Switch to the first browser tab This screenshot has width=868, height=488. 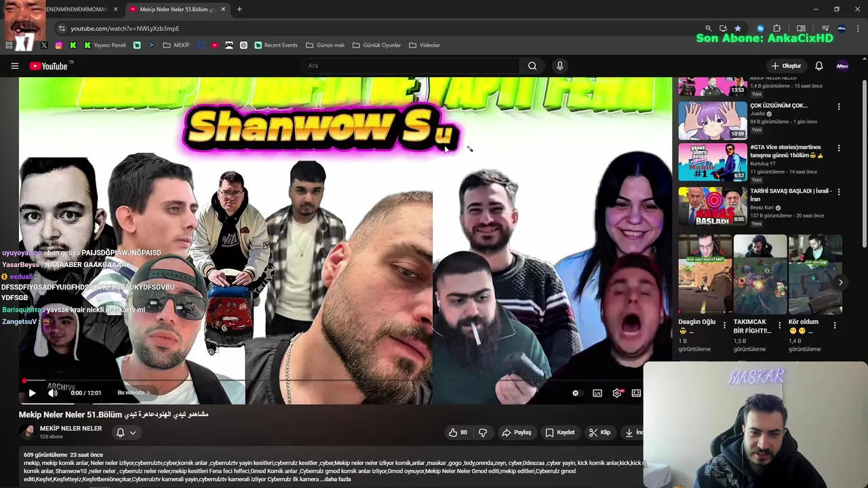pyautogui.click(x=75, y=9)
